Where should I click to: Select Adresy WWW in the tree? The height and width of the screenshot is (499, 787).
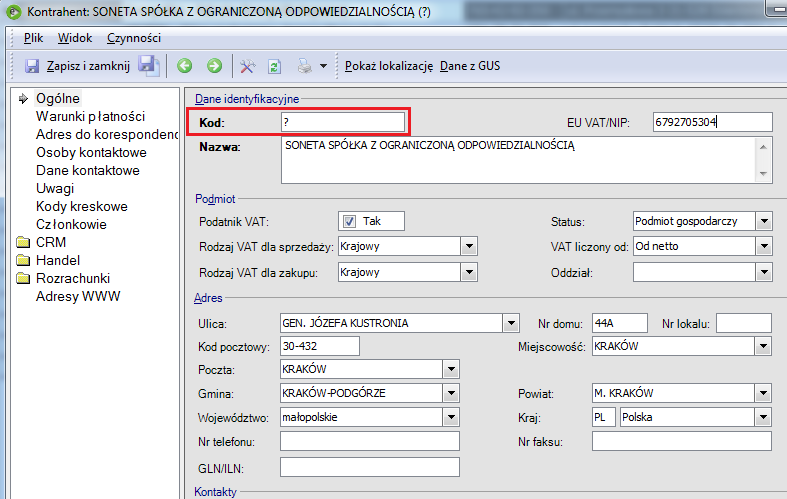tap(78, 297)
